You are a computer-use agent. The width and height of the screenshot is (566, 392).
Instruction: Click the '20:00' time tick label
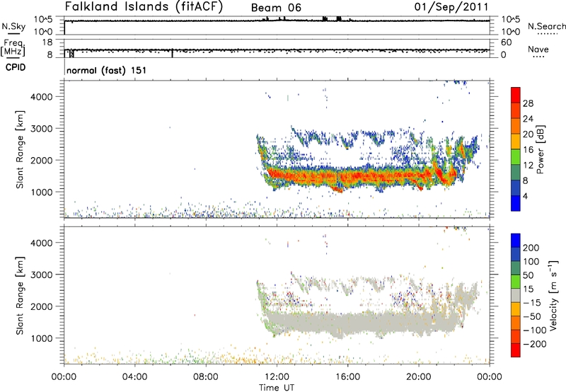point(419,377)
